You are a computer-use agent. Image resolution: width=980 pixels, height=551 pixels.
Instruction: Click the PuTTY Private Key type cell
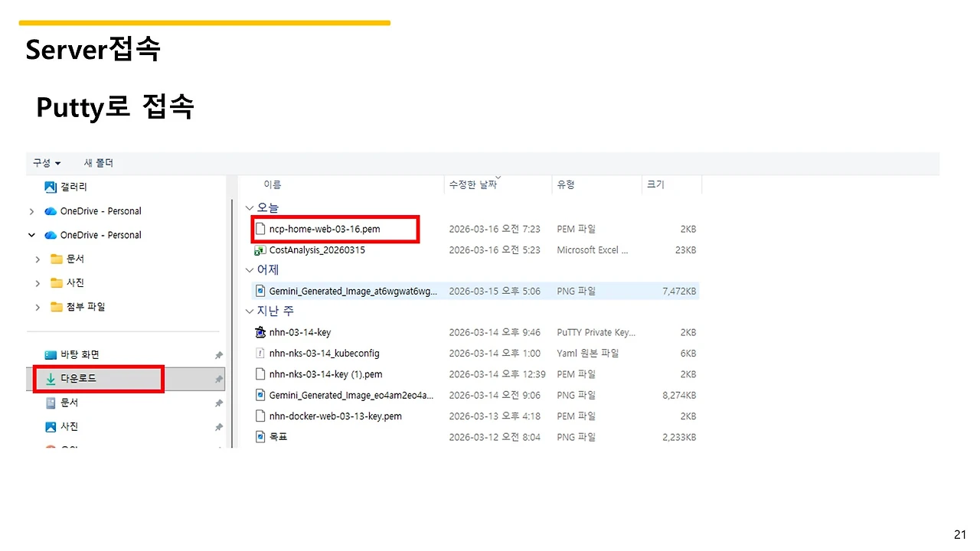(x=596, y=332)
